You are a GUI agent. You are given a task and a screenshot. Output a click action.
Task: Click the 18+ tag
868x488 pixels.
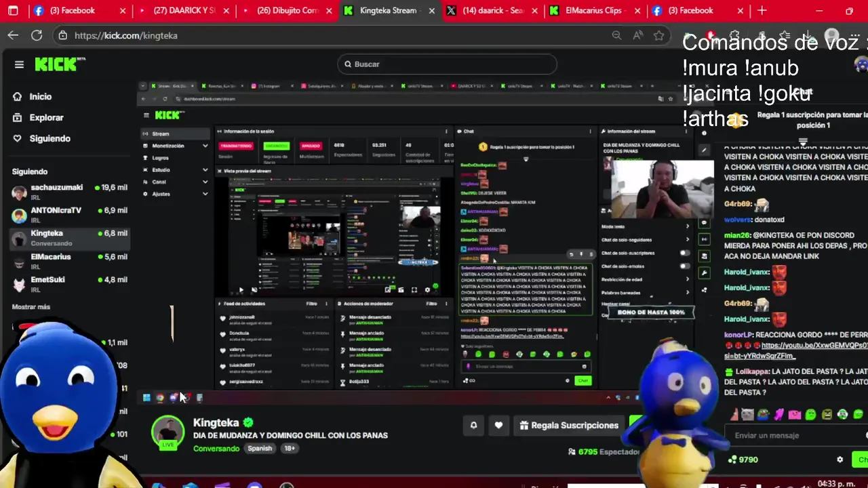tap(290, 449)
